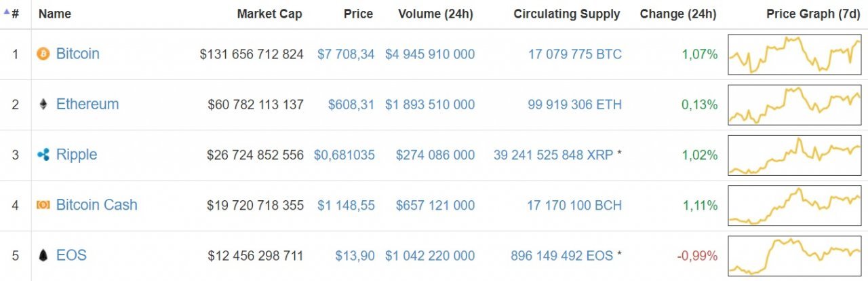
Task: Click the Bitcoin Cash logo icon
Action: 43,205
